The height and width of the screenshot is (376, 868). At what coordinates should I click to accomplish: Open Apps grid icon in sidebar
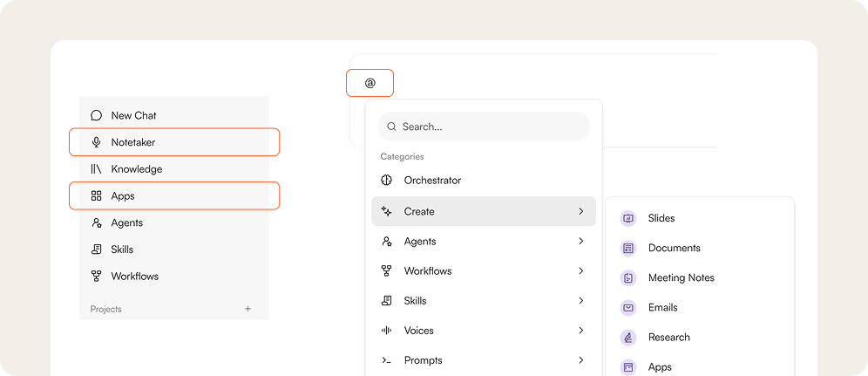[97, 196]
